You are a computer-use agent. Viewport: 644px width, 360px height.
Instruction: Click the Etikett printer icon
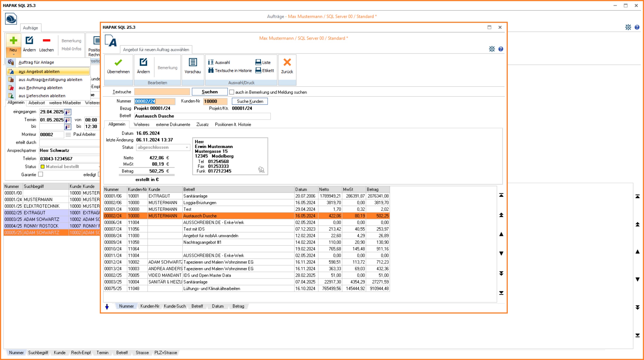pos(258,70)
